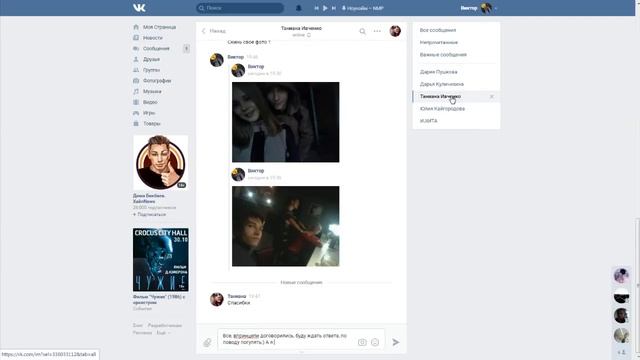The image size is (640, 360).
Task: Click the Назад back button in the chat
Action: (x=213, y=31)
